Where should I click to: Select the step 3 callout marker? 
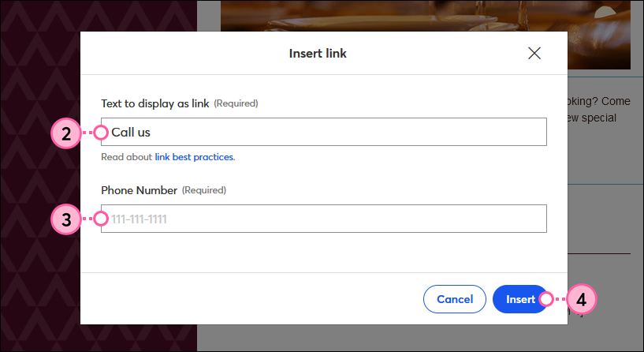tap(65, 219)
